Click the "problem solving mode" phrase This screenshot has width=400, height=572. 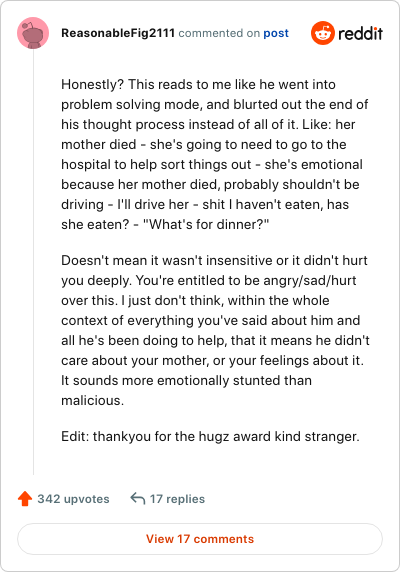pyautogui.click(x=131, y=105)
